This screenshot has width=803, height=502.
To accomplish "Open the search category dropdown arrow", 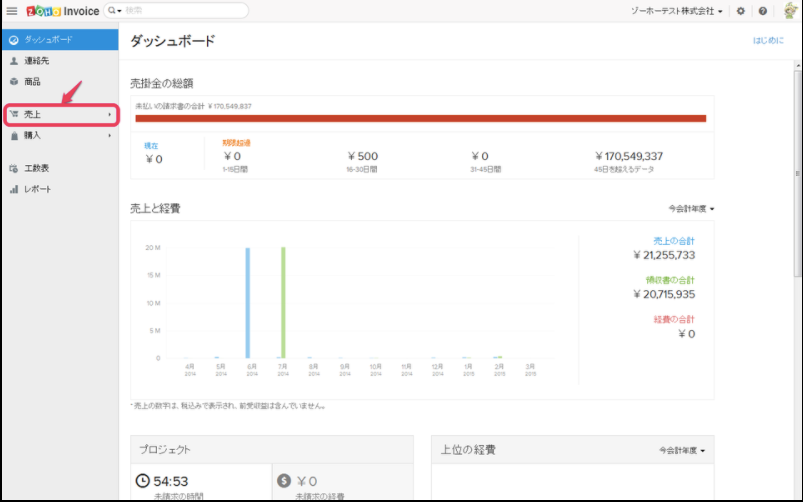I will 116,10.
